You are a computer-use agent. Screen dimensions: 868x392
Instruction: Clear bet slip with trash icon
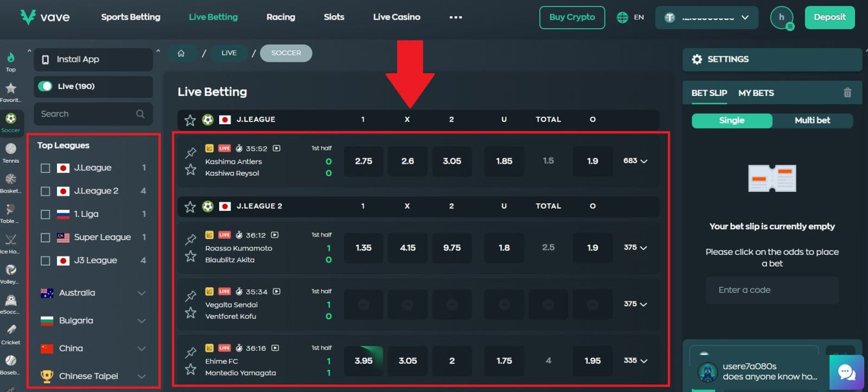point(847,93)
